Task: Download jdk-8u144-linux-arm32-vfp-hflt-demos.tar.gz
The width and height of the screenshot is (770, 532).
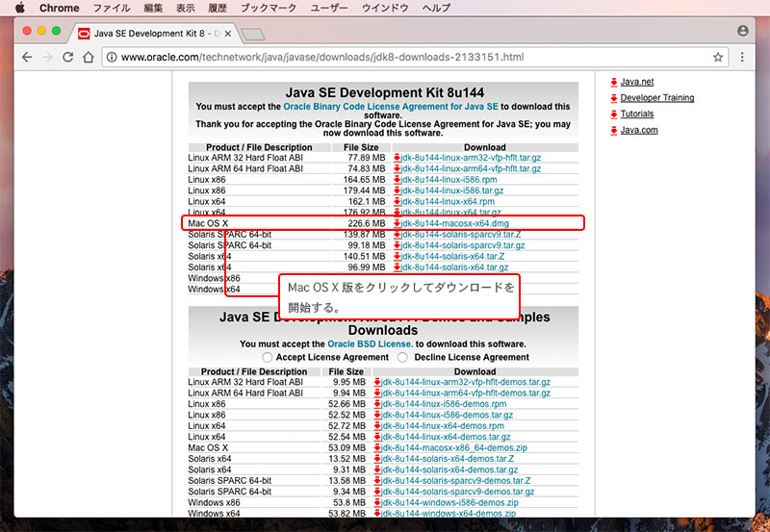Action: pyautogui.click(x=466, y=382)
